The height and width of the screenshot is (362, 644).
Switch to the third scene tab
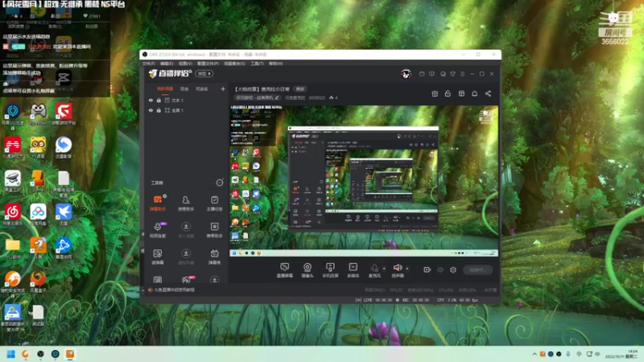pos(202,88)
